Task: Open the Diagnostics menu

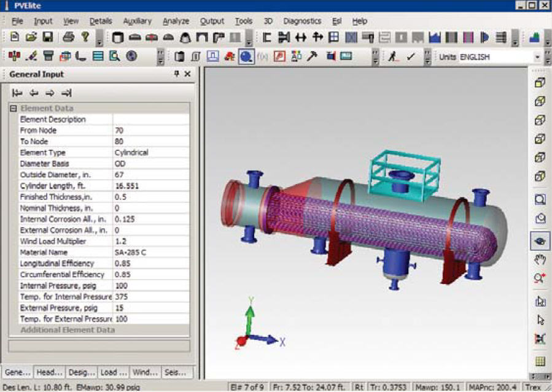Action: coord(302,21)
